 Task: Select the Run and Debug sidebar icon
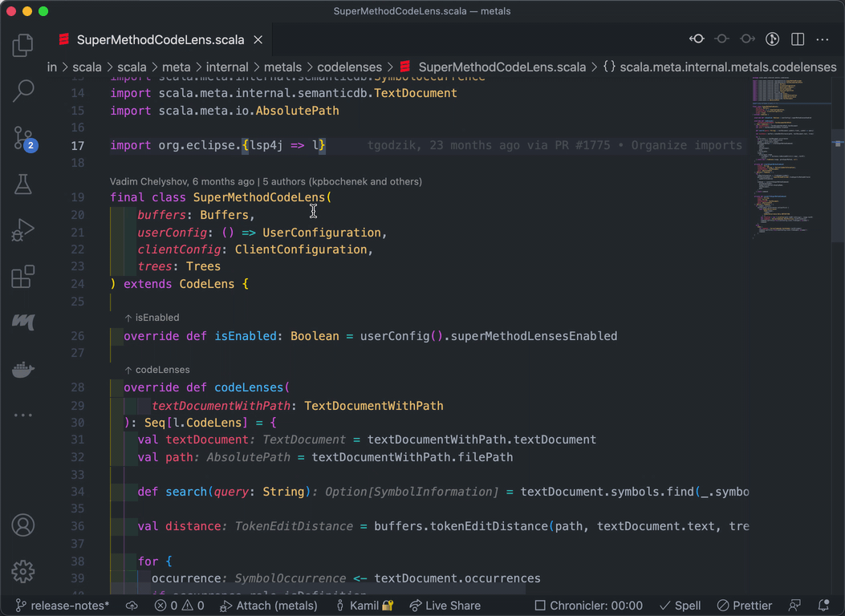(x=23, y=230)
